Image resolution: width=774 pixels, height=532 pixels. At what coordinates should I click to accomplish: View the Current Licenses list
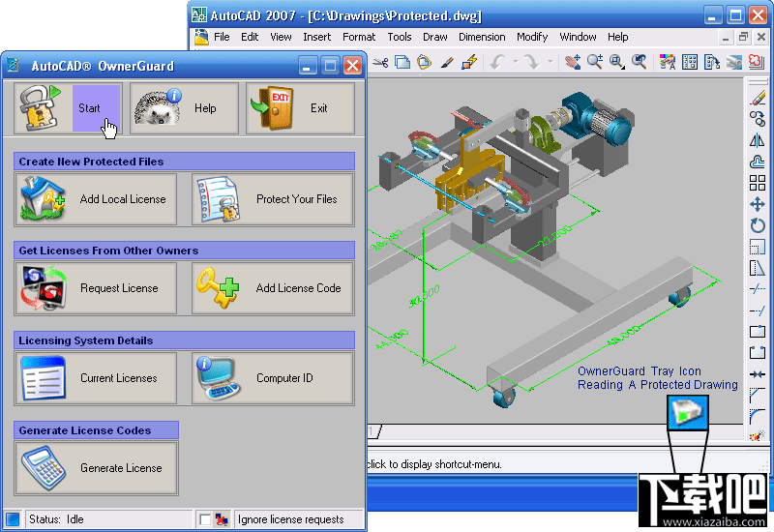96,378
